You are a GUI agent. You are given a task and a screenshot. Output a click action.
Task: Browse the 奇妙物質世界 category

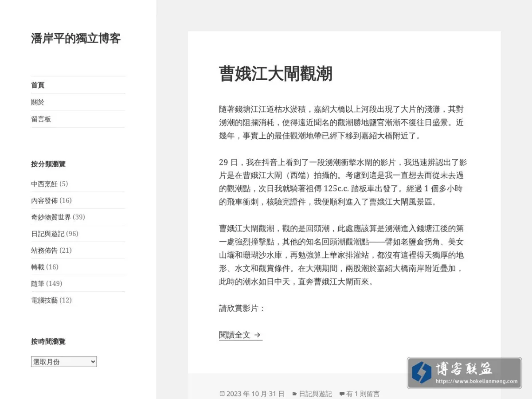coord(51,217)
